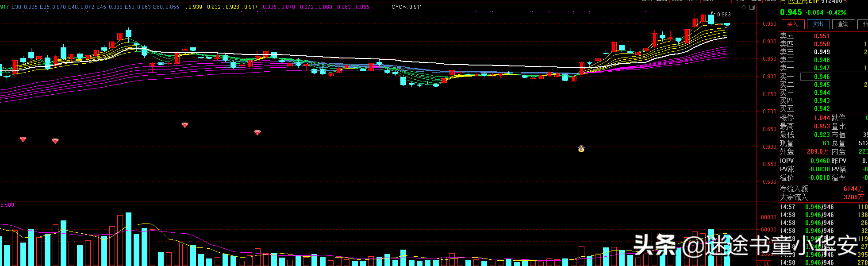
Task: Toggle the side panel layout icon
Action: [752, 7]
